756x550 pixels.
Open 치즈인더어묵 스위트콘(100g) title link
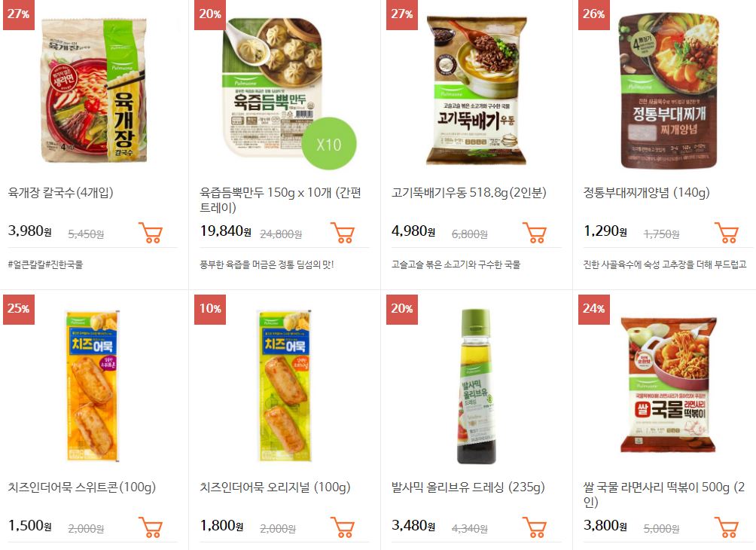click(81, 487)
